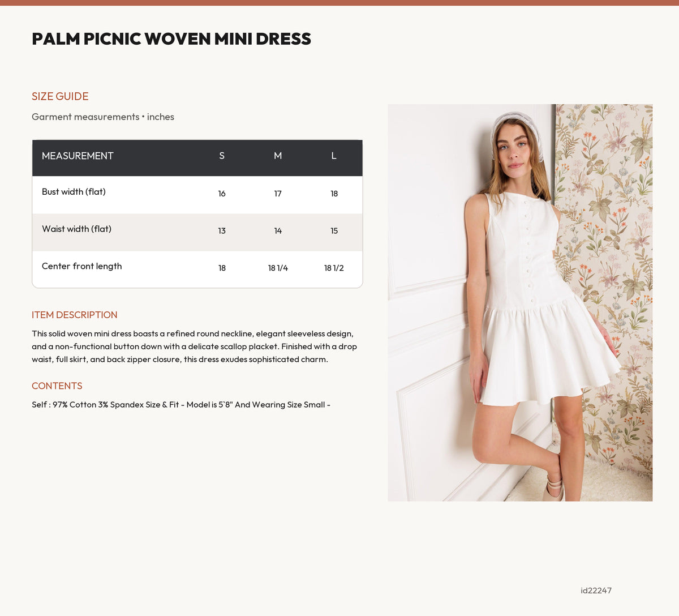Click the description line starting 'and a non-functional'

(x=194, y=346)
